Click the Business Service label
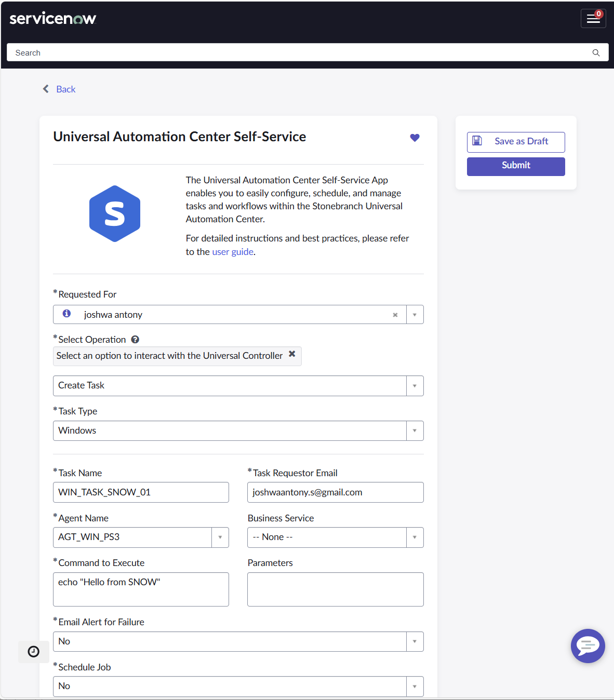The width and height of the screenshot is (614, 700). click(x=281, y=518)
